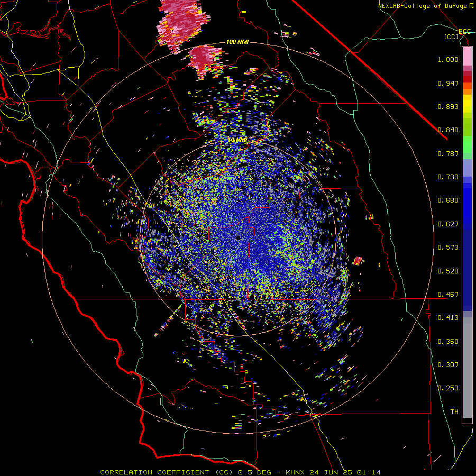Click the TH threshold legend label
This screenshot has height=476, width=476.
(454, 412)
